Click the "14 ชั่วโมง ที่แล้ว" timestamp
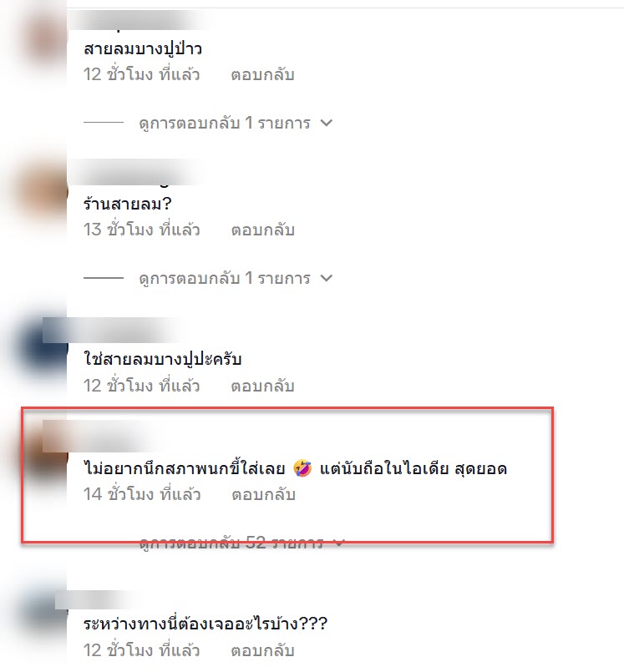624x672 pixels. coord(142,494)
